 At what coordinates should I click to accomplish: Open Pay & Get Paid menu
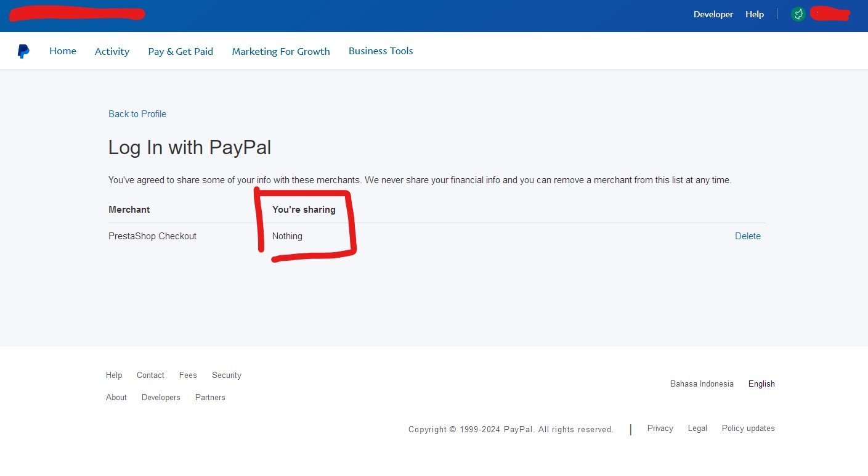180,51
